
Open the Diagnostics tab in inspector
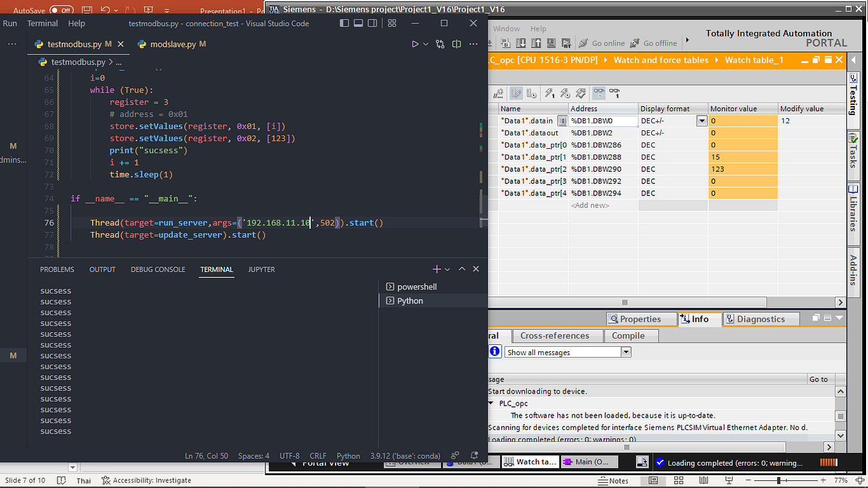click(x=761, y=319)
